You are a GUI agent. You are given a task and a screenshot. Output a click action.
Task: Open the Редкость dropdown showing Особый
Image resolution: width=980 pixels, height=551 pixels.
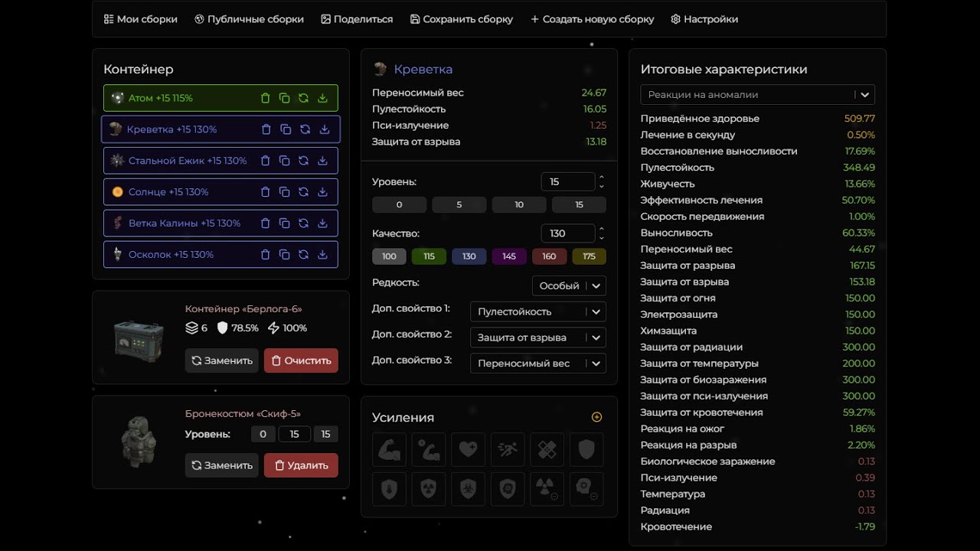[569, 285]
